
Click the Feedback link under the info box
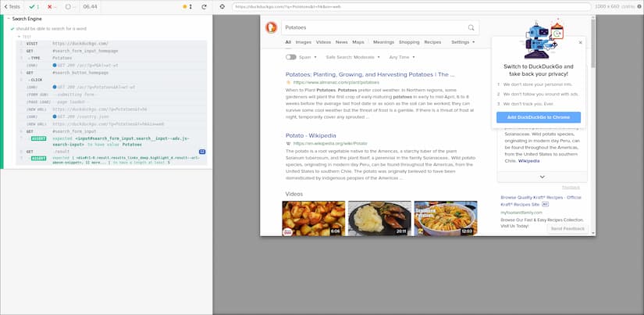tap(571, 187)
